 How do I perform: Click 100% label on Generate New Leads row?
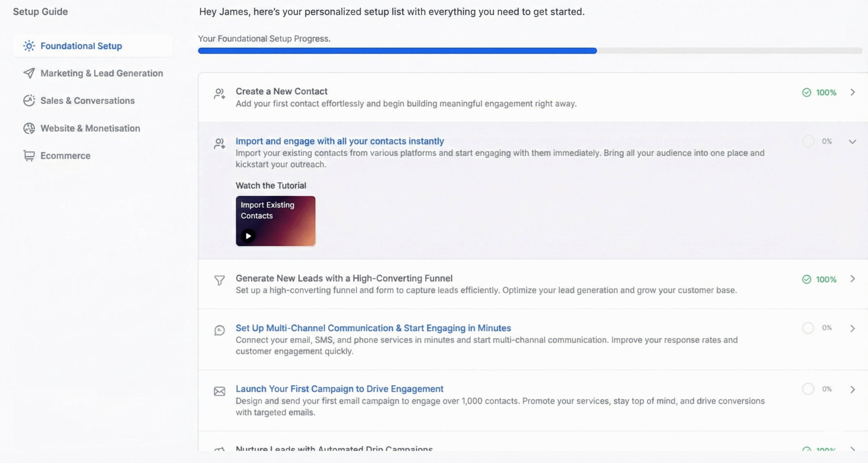click(826, 279)
